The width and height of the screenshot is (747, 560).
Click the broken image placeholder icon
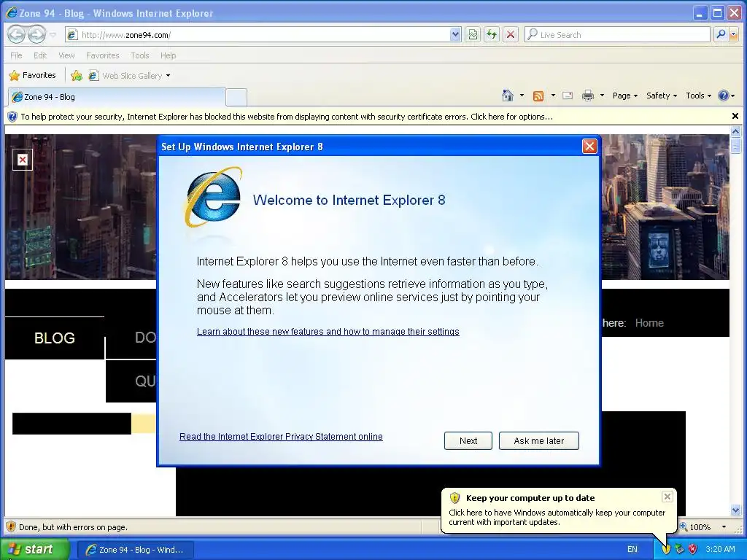coord(23,160)
